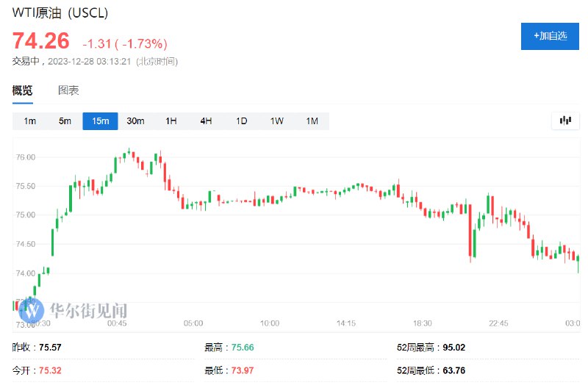Select the 5m timeframe

65,121
